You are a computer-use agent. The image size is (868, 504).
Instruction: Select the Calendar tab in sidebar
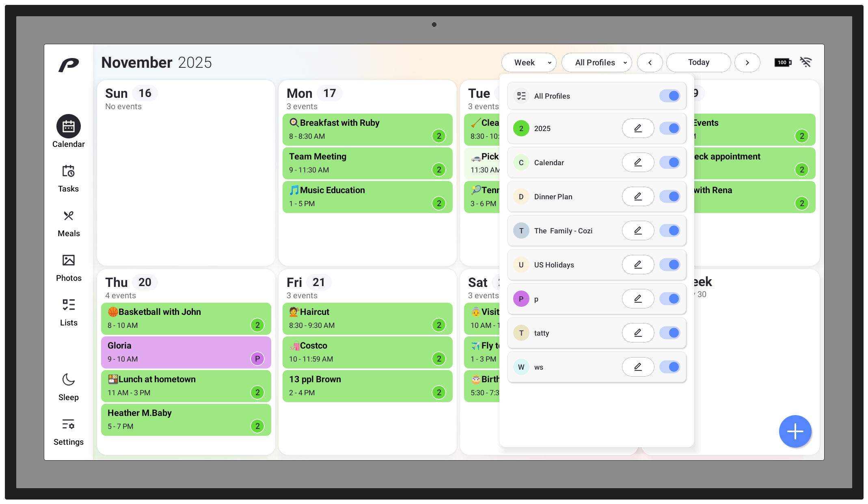click(68, 127)
